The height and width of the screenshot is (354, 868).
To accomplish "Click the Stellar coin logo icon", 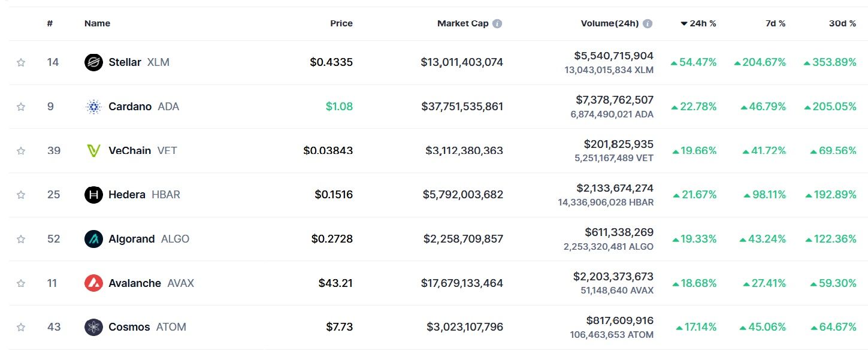I will tap(93, 62).
